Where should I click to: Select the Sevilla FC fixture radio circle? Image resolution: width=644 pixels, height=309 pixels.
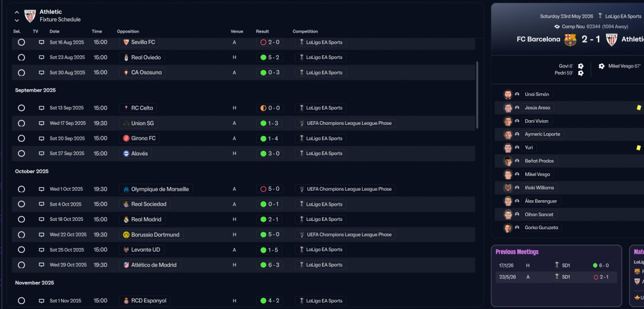[x=21, y=42]
